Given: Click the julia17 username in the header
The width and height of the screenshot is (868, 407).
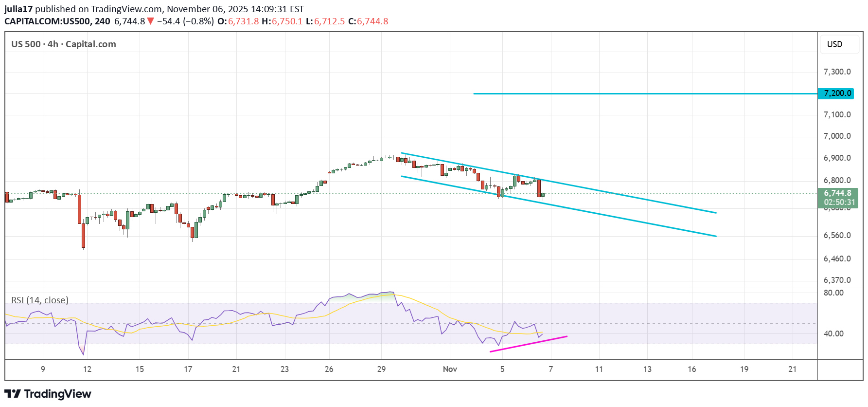Looking at the screenshot, I should pos(19,9).
